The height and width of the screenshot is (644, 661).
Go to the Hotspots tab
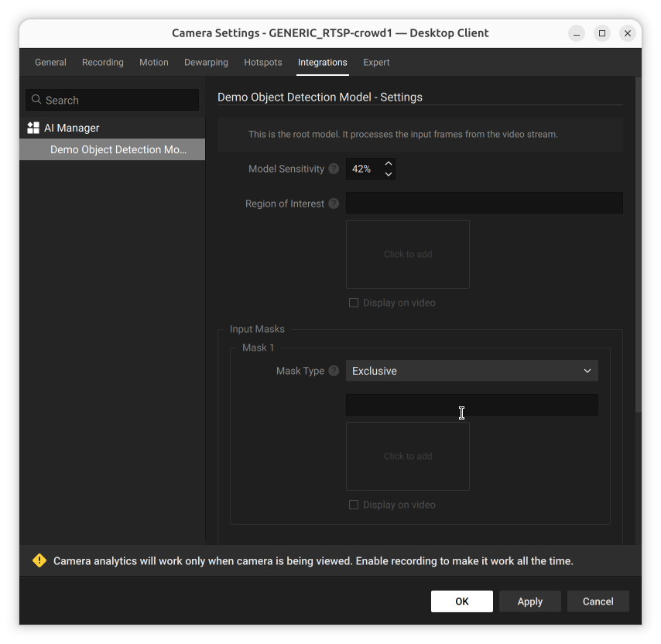[x=263, y=63]
